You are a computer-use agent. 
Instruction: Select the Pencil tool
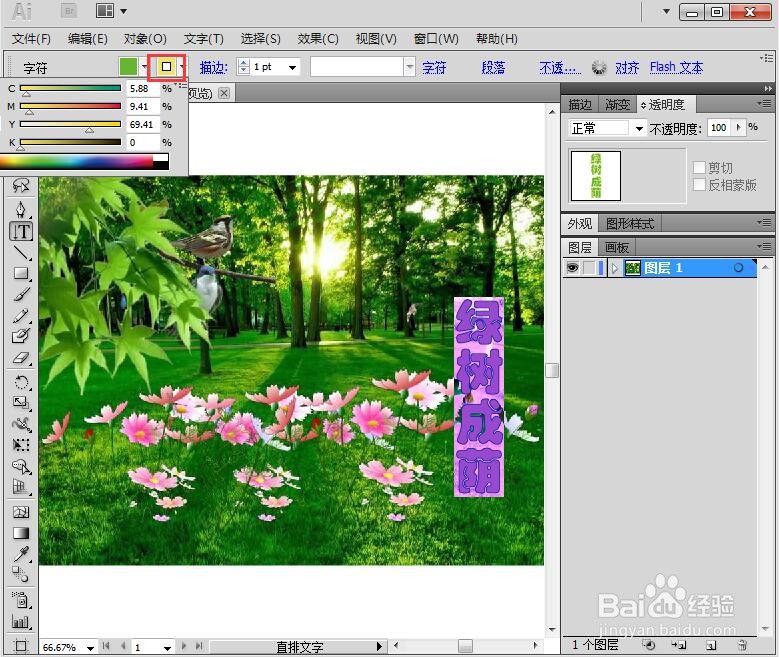pyautogui.click(x=21, y=316)
